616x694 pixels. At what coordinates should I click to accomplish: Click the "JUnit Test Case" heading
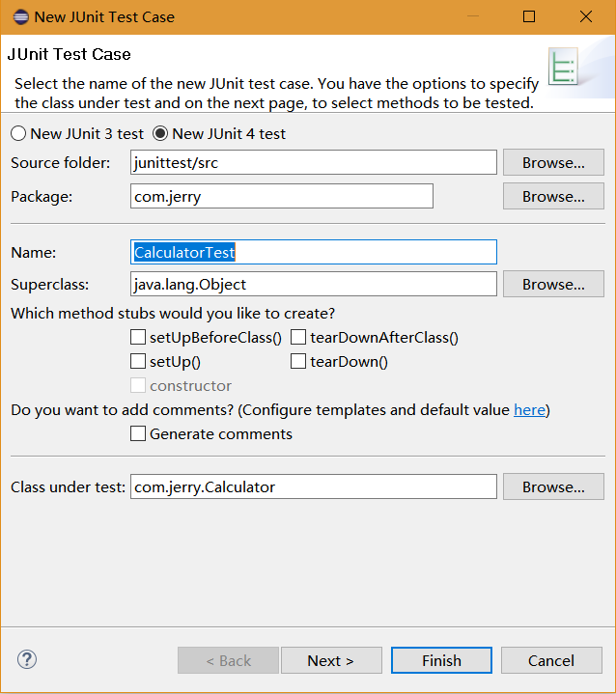pyautogui.click(x=70, y=54)
